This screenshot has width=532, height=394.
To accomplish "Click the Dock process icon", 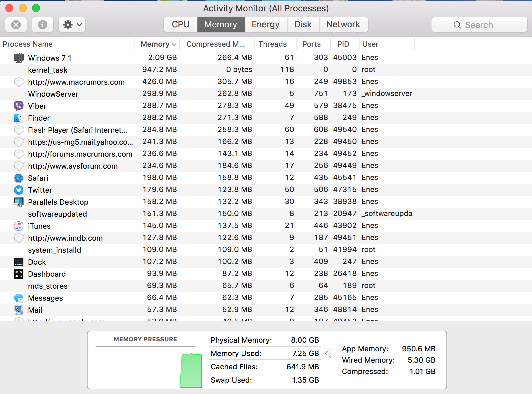I will 19,262.
